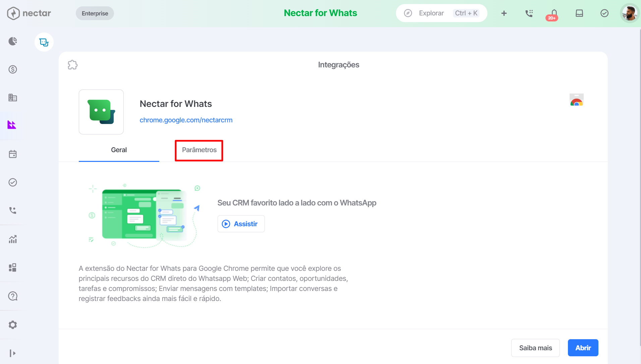Expand the sidebar with the bottom arrow icon

click(x=13, y=353)
